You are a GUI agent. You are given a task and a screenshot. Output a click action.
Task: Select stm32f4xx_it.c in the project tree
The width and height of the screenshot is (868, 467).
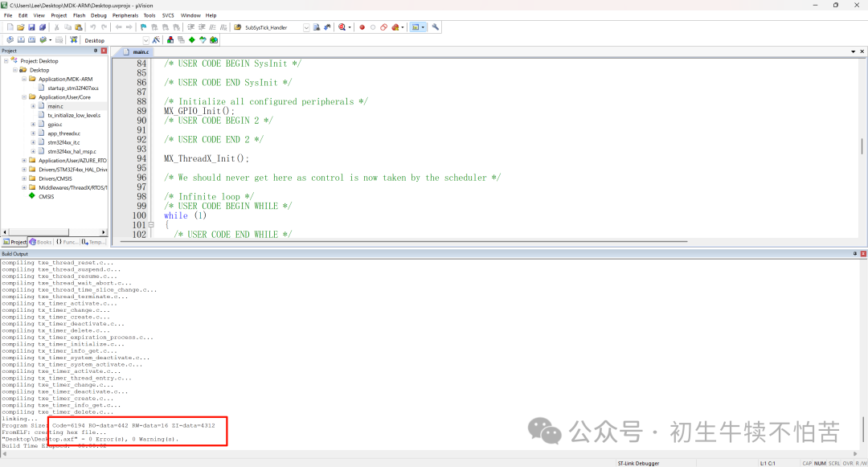(x=63, y=142)
